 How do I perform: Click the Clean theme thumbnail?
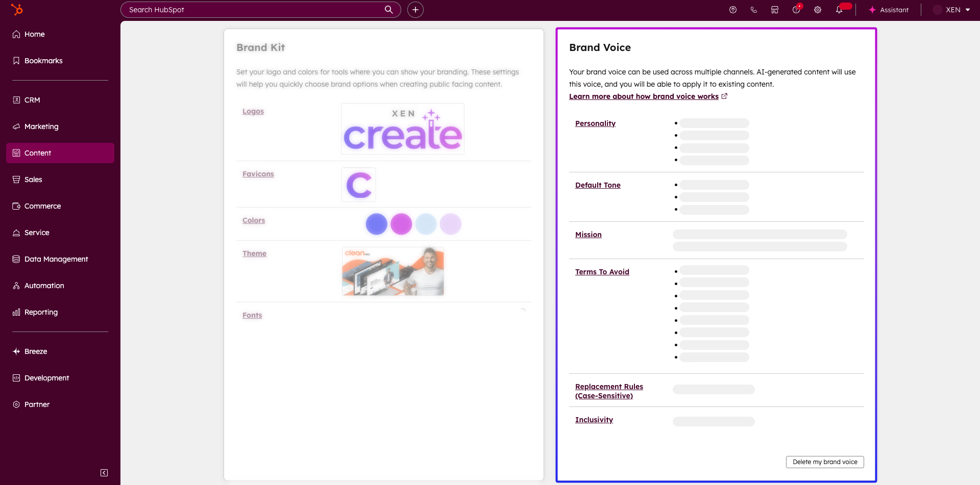click(393, 271)
